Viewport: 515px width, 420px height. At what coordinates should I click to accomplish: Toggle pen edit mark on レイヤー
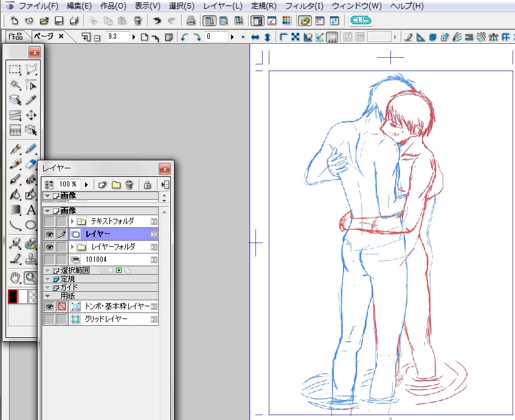click(62, 234)
